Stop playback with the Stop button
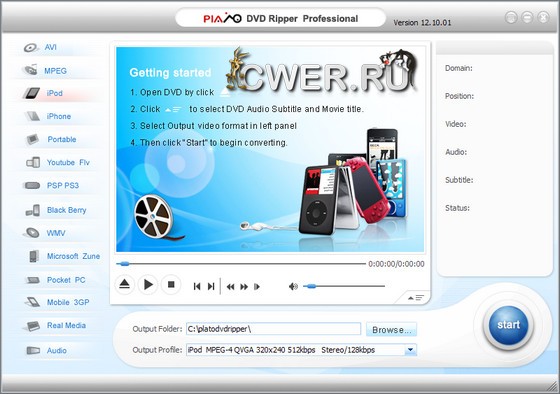560x394 pixels. point(171,285)
